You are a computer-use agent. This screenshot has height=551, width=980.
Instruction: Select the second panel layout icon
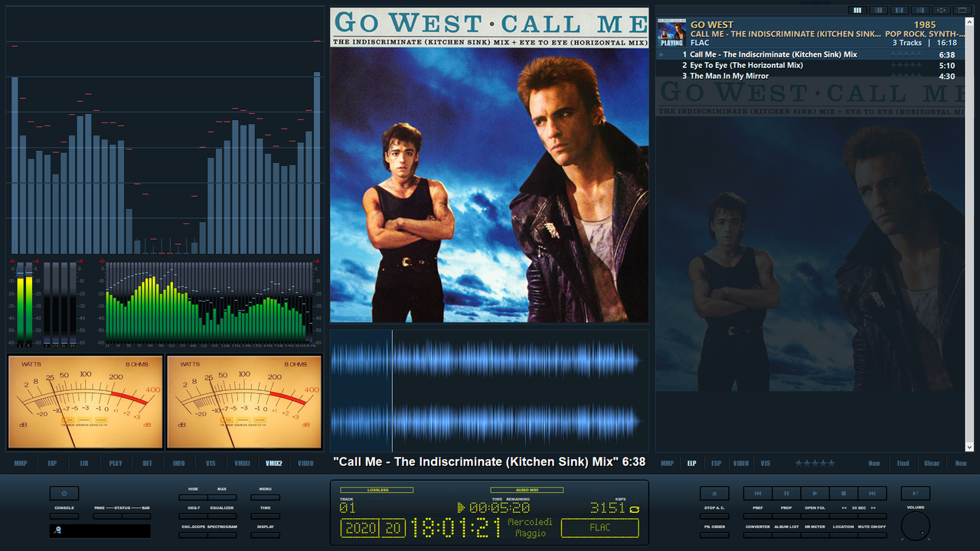[879, 10]
